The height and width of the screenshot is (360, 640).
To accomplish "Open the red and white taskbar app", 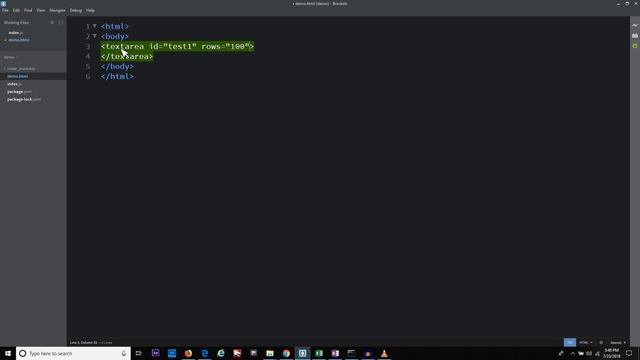I will coord(237,353).
